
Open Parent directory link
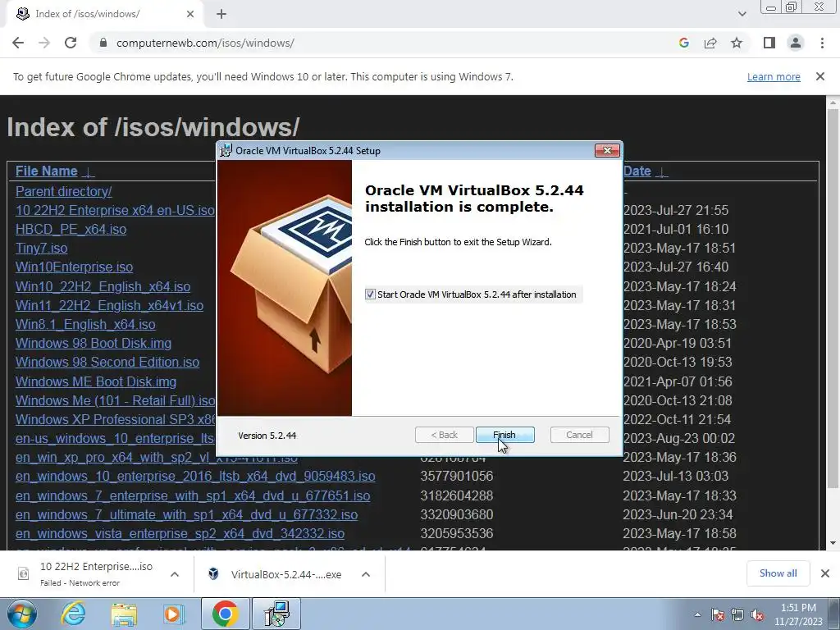[64, 191]
